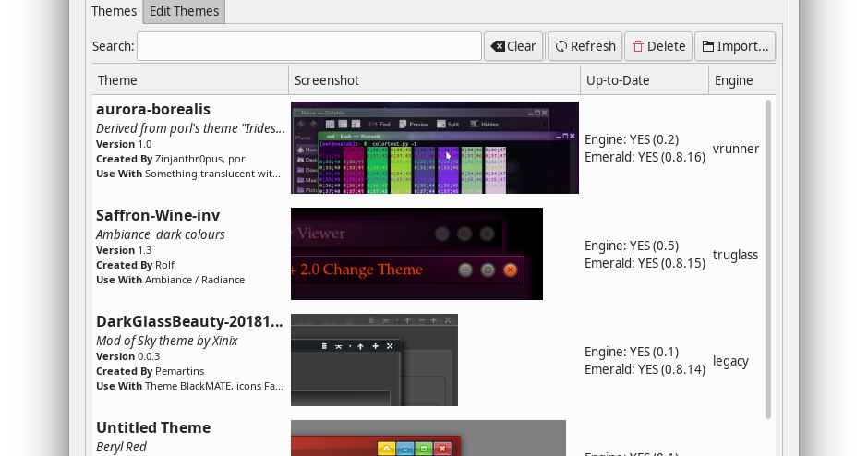This screenshot has width=868, height=456.
Task: Click 'Created By Rolf' line
Action: click(135, 265)
